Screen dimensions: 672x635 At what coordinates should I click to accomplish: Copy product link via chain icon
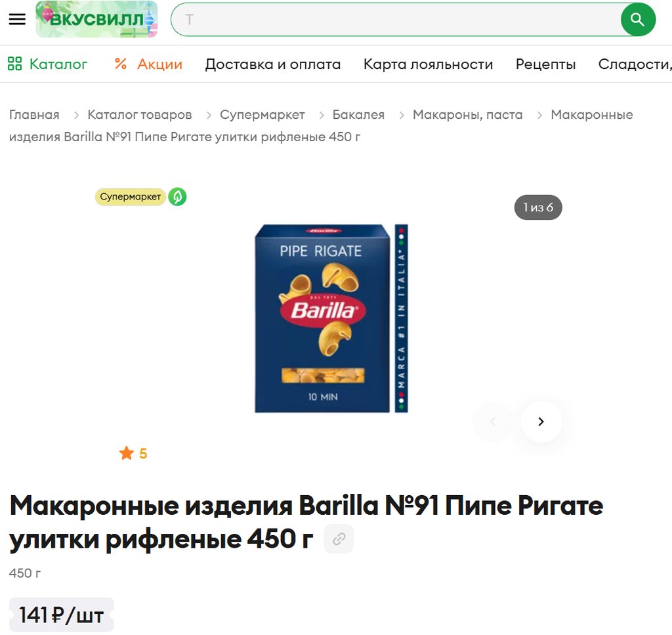click(339, 538)
